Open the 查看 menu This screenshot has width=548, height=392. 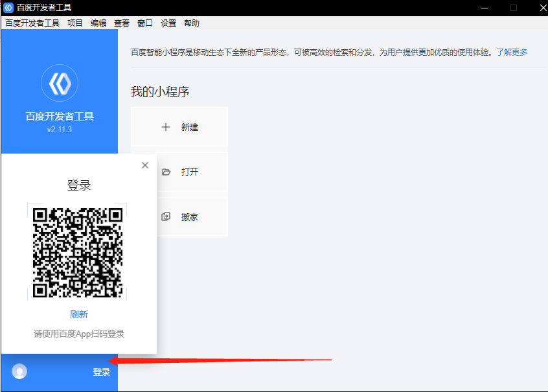click(x=122, y=23)
